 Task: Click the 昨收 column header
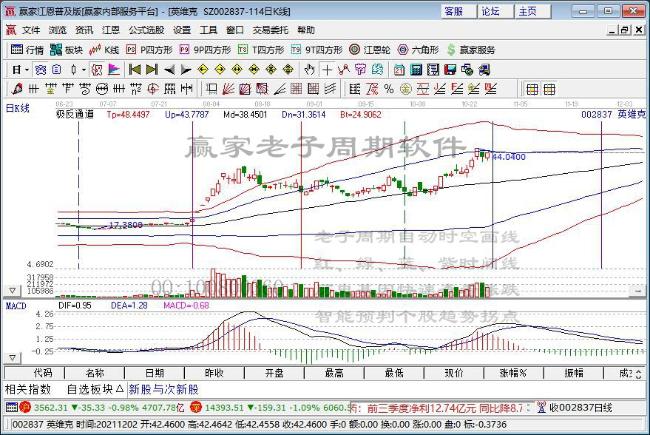(x=214, y=373)
